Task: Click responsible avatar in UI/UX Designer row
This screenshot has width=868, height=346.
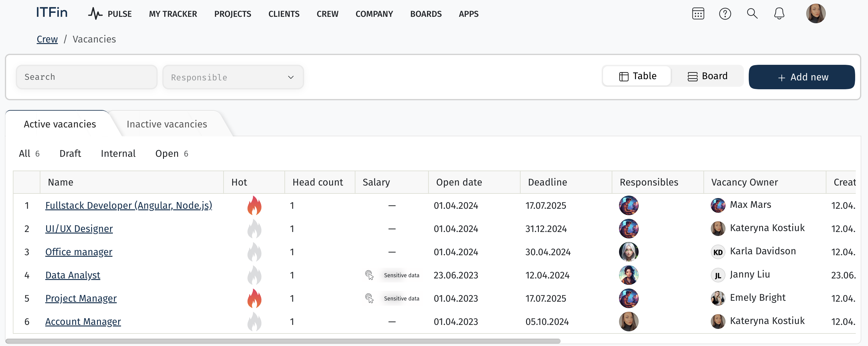Action: 629,229
